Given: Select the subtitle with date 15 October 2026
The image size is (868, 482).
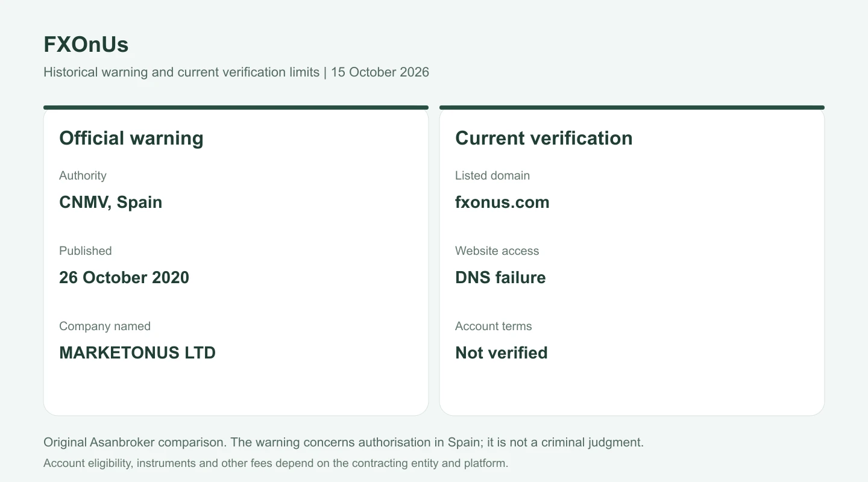Looking at the screenshot, I should [236, 72].
